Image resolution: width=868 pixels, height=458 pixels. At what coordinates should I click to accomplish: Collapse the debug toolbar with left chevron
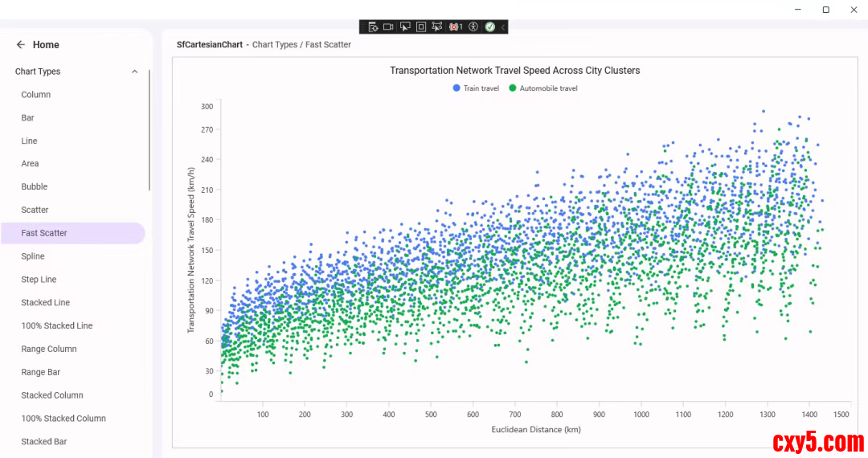(x=503, y=27)
